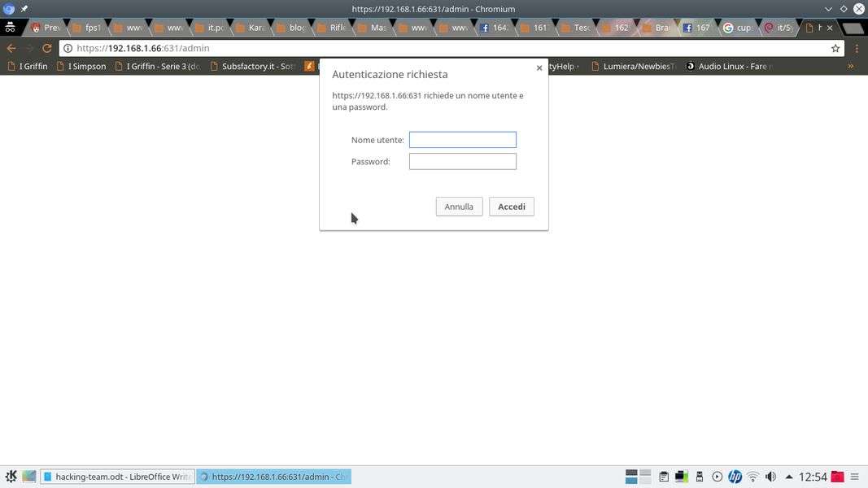Viewport: 868px width, 488px height.
Task: Open the KDE application launcher
Action: 11,477
